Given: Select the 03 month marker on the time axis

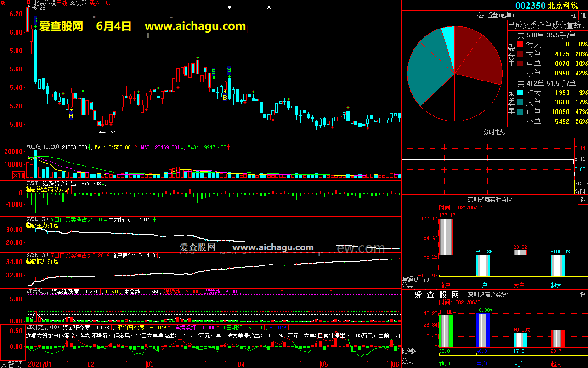Looking at the screenshot, I should pyautogui.click(x=150, y=364).
